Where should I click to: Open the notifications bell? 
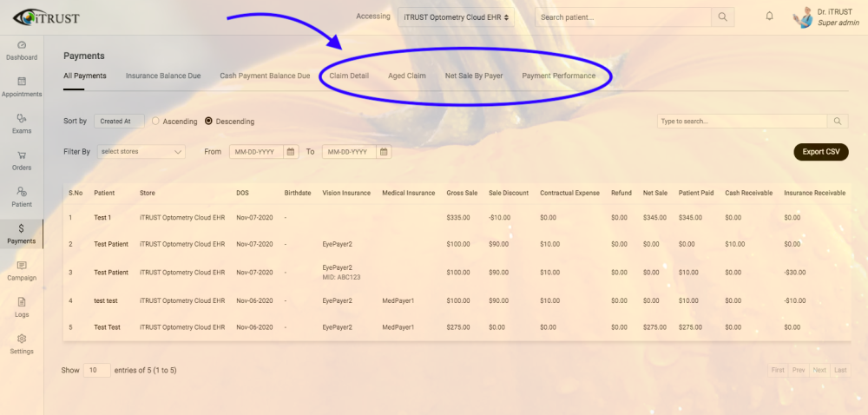click(769, 16)
